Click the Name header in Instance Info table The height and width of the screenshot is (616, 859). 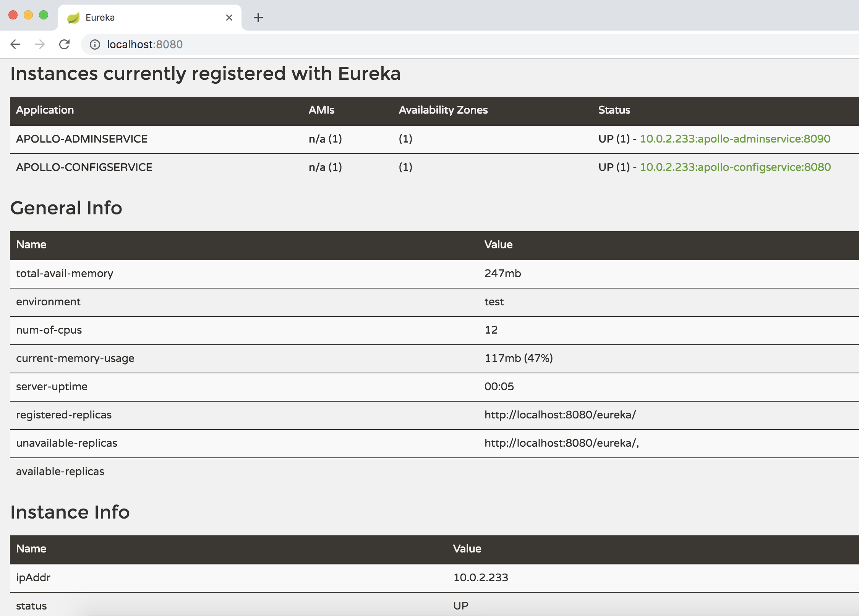31,549
